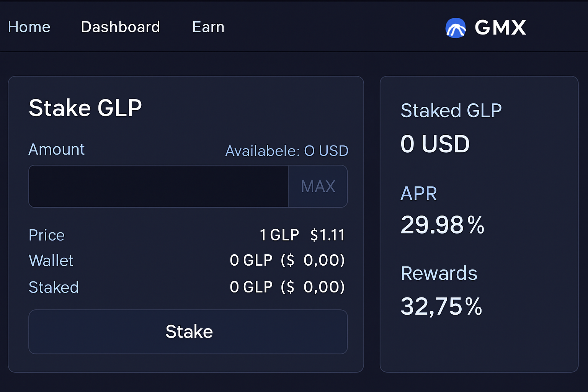Open the Earn section
Viewport: 588px width, 392px height.
pyautogui.click(x=208, y=27)
